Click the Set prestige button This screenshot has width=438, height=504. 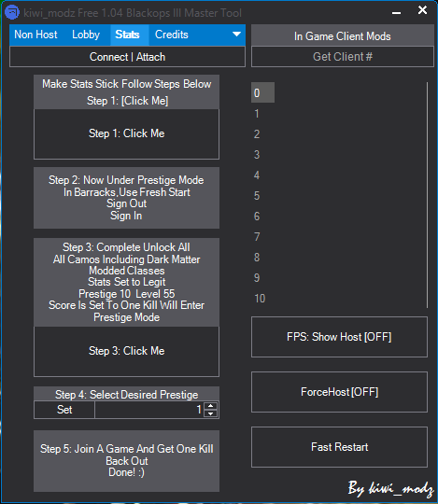coord(64,410)
